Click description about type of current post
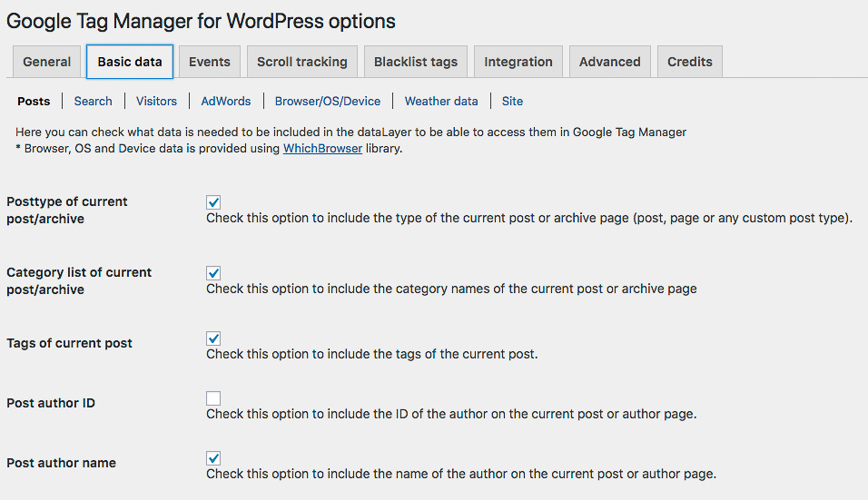 pyautogui.click(x=529, y=218)
